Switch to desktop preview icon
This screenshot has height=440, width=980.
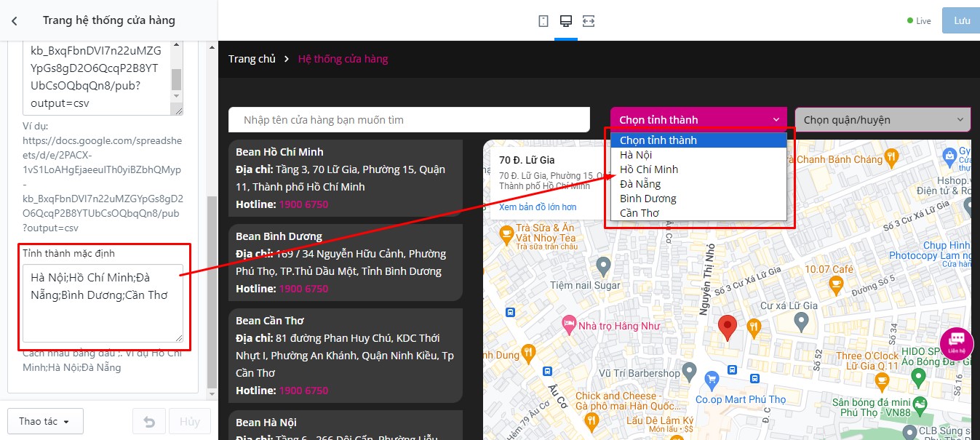tap(565, 21)
